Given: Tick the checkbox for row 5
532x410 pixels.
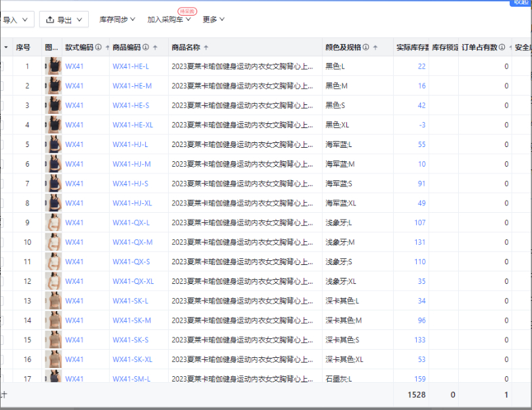Looking at the screenshot, I should pos(1,144).
